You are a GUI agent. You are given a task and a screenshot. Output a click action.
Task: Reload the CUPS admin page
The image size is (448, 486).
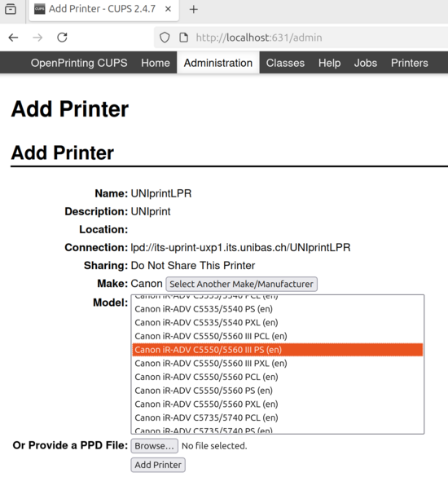62,38
